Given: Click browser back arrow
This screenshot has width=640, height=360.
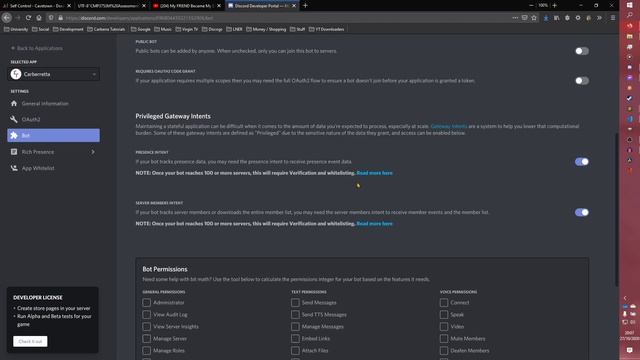Looking at the screenshot, I should coord(7,18).
